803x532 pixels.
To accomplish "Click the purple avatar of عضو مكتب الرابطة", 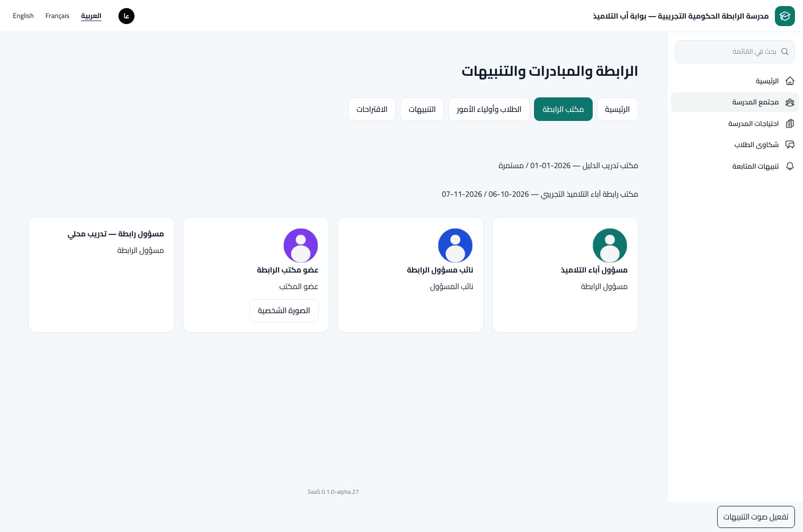I will [301, 245].
